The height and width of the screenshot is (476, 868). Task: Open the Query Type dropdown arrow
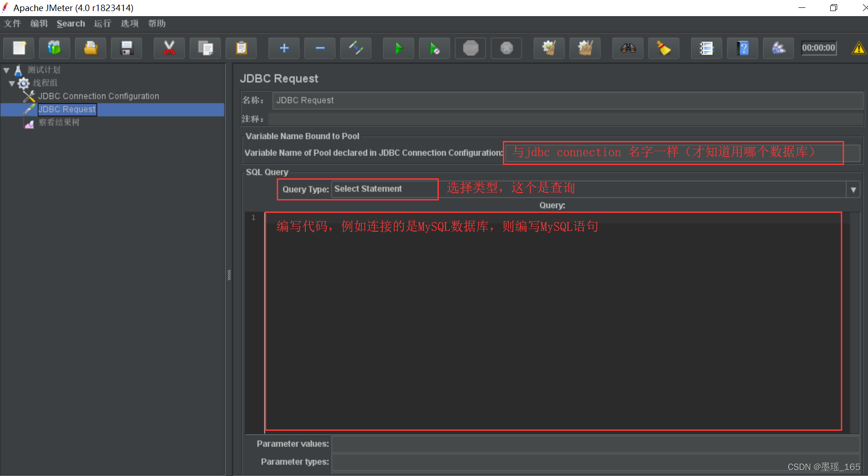[853, 189]
